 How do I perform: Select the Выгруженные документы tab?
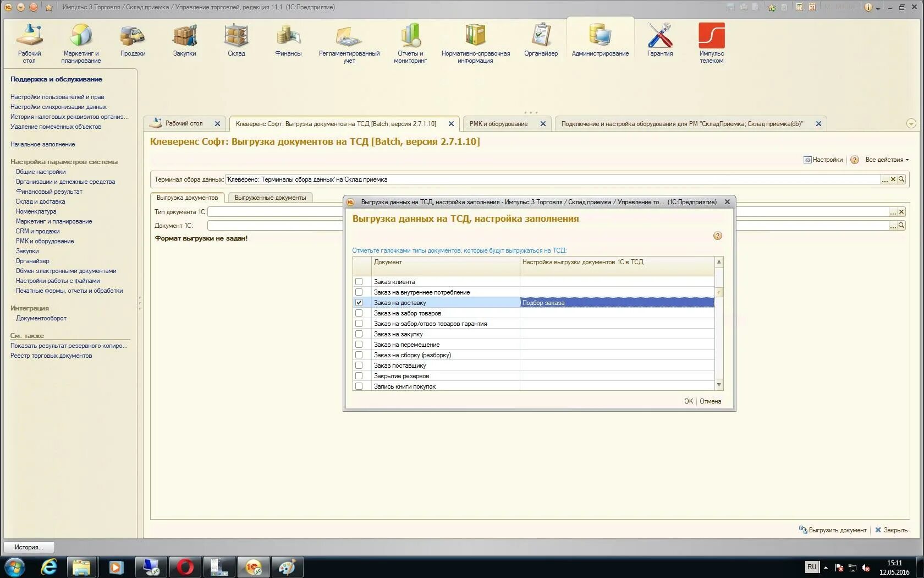[x=270, y=198]
